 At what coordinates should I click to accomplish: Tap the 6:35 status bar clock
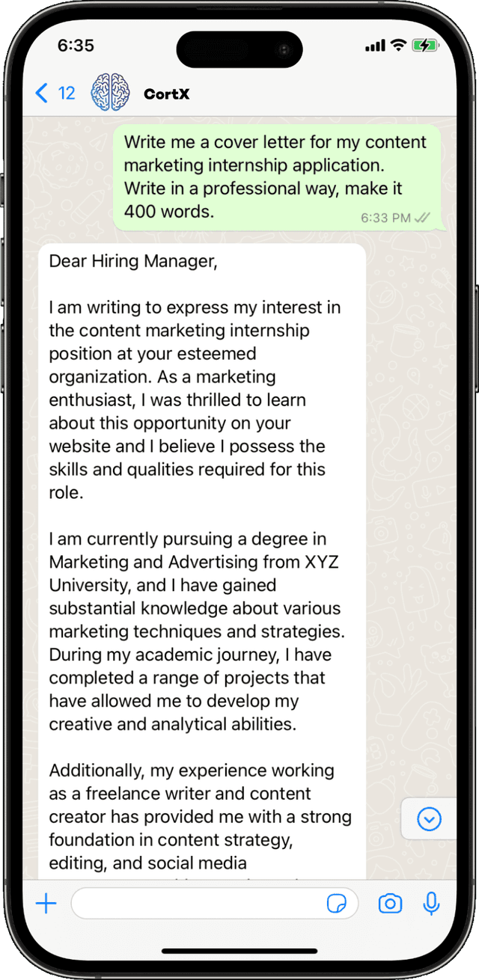pos(76,46)
